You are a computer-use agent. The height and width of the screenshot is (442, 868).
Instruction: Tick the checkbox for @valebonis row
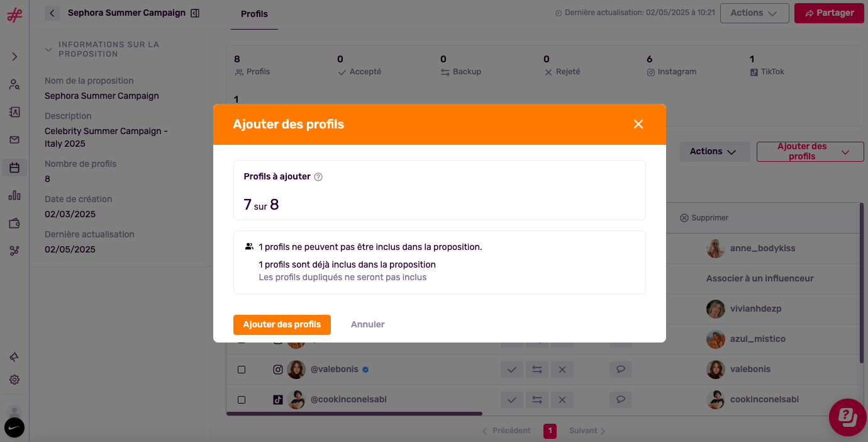click(242, 370)
